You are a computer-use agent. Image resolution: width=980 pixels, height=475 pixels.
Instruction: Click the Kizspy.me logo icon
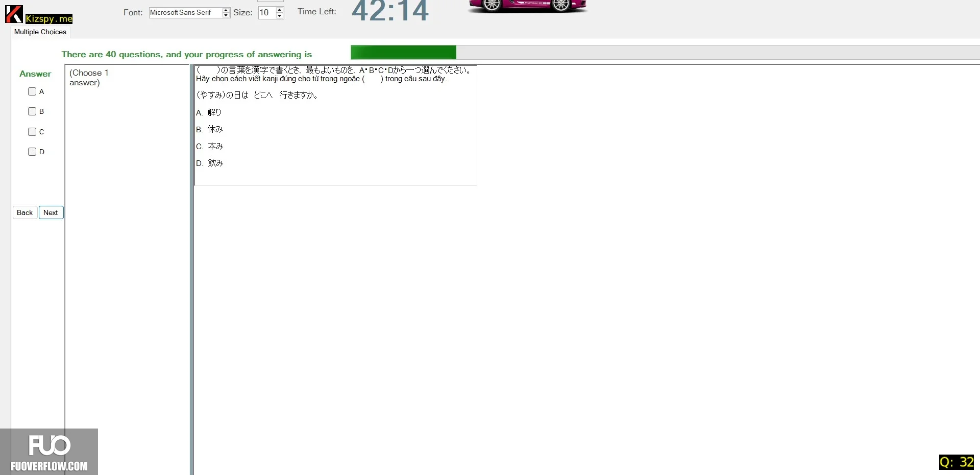tap(14, 14)
